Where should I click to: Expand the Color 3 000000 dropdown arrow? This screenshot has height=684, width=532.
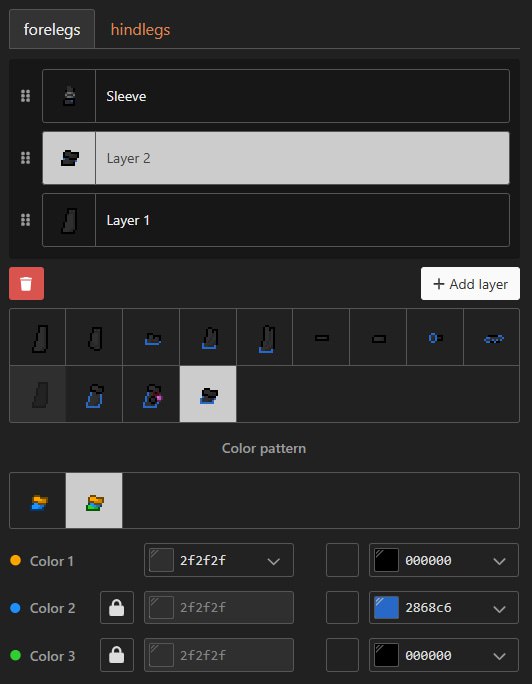(499, 656)
